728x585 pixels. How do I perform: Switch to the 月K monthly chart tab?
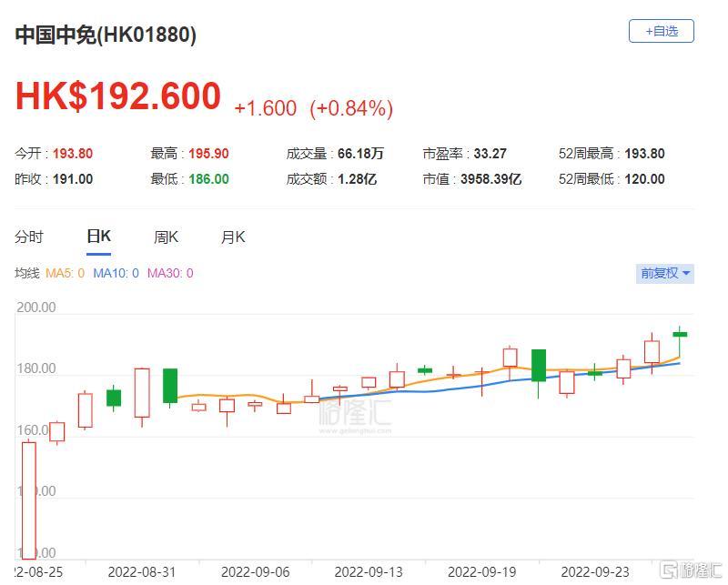pyautogui.click(x=233, y=237)
